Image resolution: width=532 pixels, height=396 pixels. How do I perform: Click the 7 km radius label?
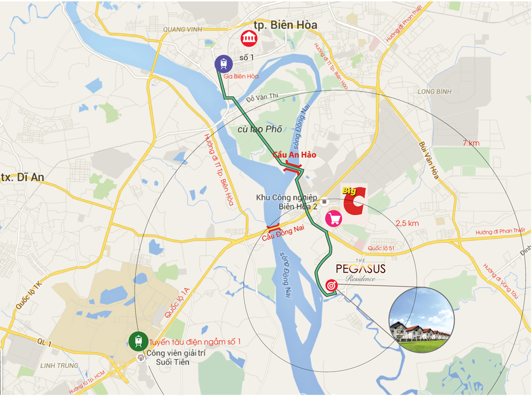pyautogui.click(x=471, y=143)
